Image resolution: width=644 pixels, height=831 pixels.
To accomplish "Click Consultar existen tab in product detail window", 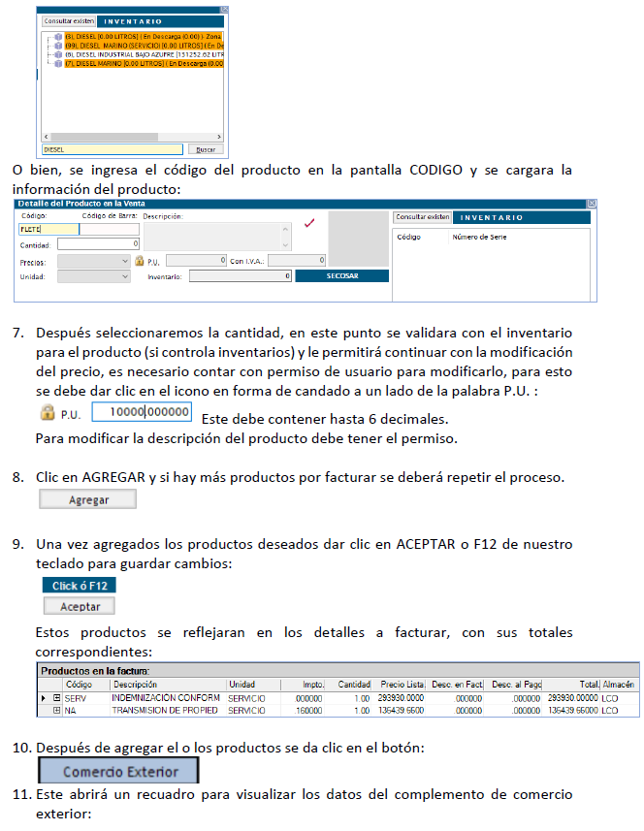I will pyautogui.click(x=423, y=217).
